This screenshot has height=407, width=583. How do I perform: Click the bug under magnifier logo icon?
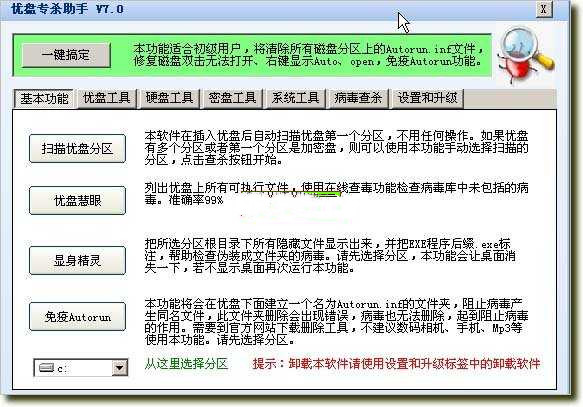pyautogui.click(x=526, y=56)
